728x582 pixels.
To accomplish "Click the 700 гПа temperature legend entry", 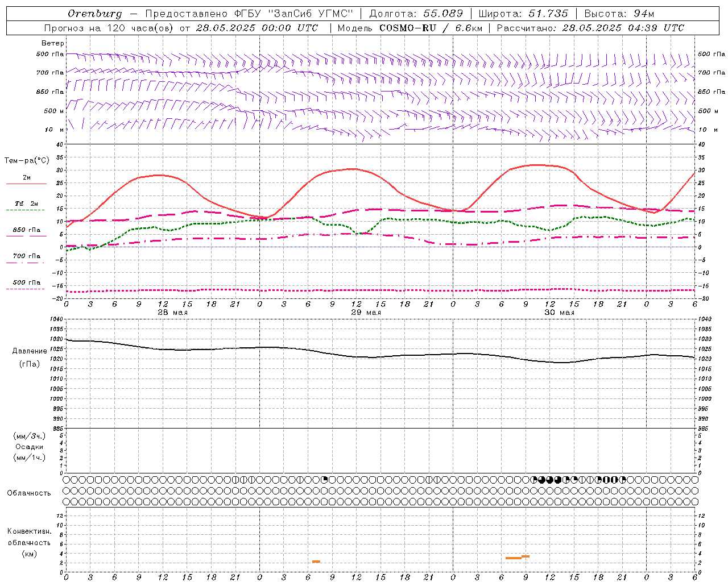I will (x=27, y=256).
